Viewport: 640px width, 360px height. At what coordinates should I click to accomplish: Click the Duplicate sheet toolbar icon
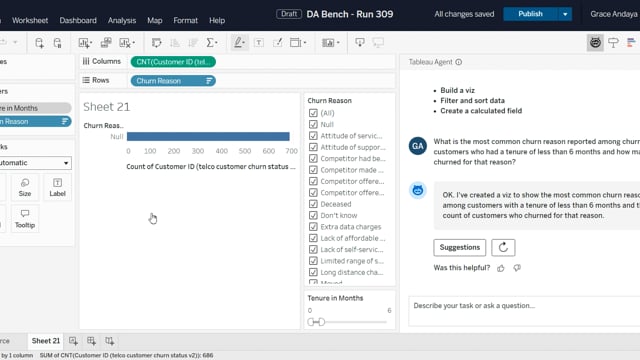[x=106, y=43]
